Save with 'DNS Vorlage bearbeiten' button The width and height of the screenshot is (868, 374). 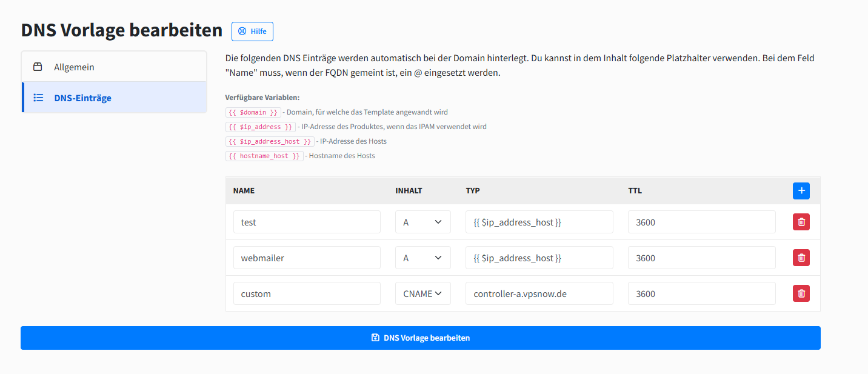click(420, 338)
